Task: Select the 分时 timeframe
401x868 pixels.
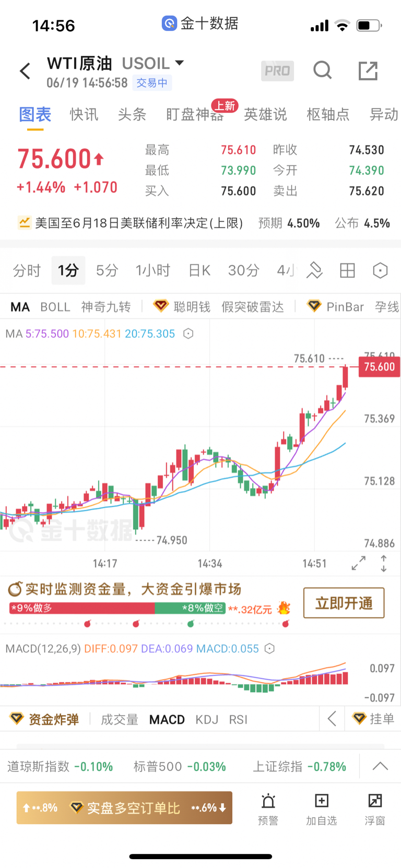Action: tap(27, 270)
